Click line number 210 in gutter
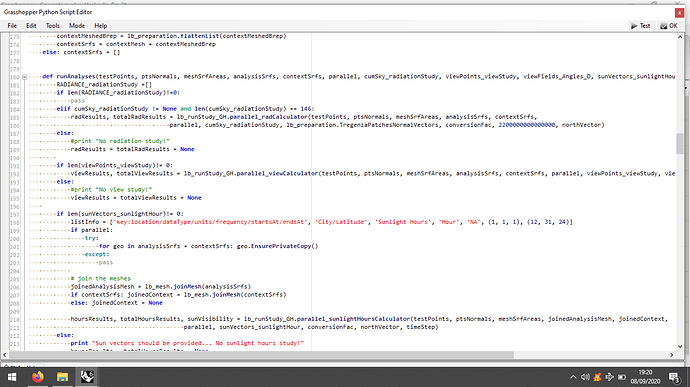The height and width of the screenshot is (387, 690). pos(15,319)
